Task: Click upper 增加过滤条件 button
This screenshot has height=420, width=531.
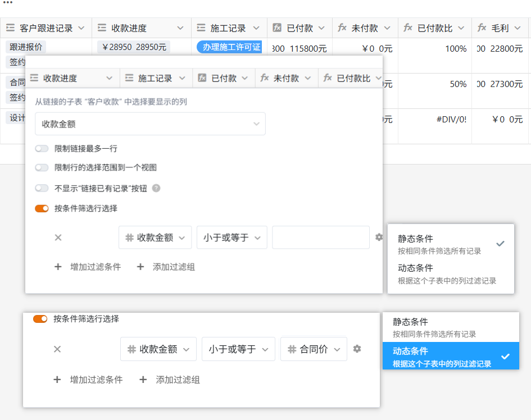Action: click(88, 267)
